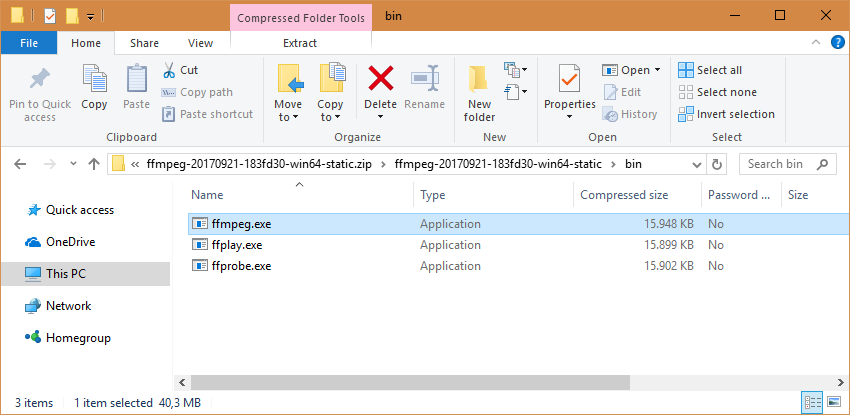The width and height of the screenshot is (850, 415).
Task: Click the Compressed Folder Tools tab
Action: 301,18
